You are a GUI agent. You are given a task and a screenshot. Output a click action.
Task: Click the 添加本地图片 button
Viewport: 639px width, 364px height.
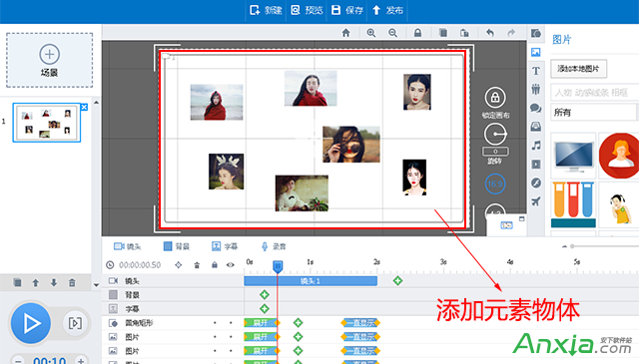(x=578, y=69)
